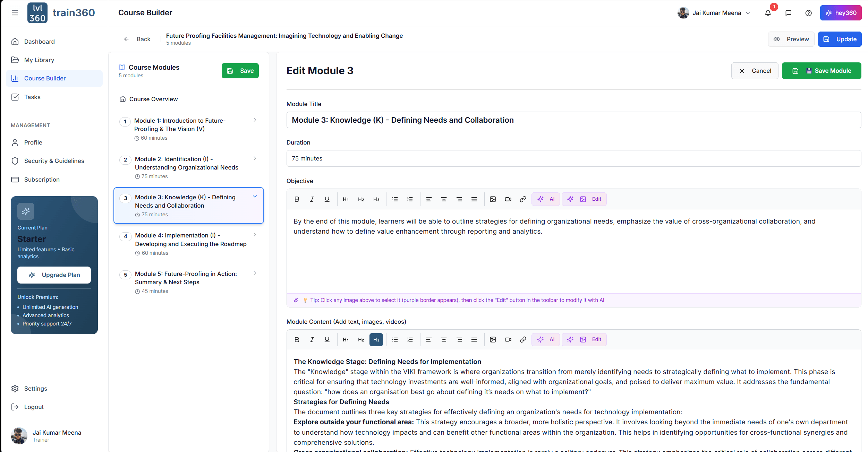Expand Module 1: Introduction to Future-Proofing
This screenshot has height=452, width=868.
[255, 120]
